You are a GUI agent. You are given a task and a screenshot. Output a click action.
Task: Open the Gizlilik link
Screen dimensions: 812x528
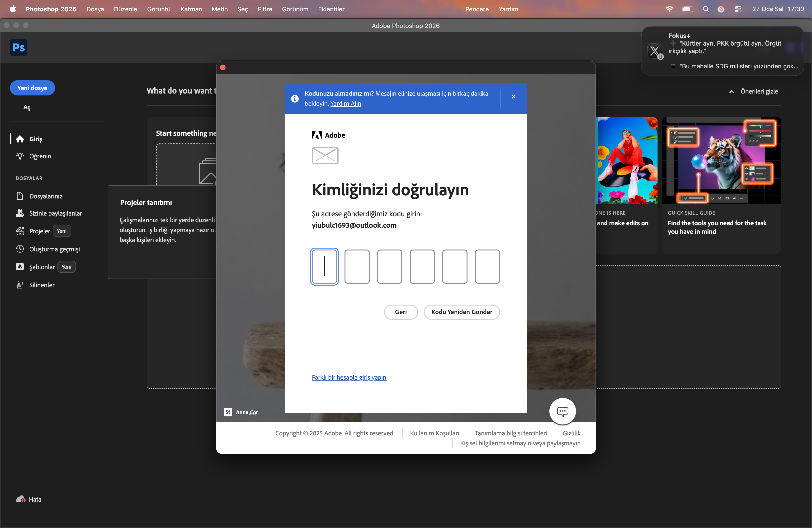(x=572, y=433)
